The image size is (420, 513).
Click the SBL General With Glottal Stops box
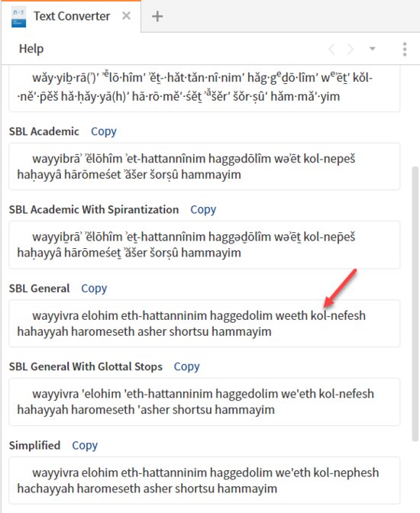pos(204,402)
